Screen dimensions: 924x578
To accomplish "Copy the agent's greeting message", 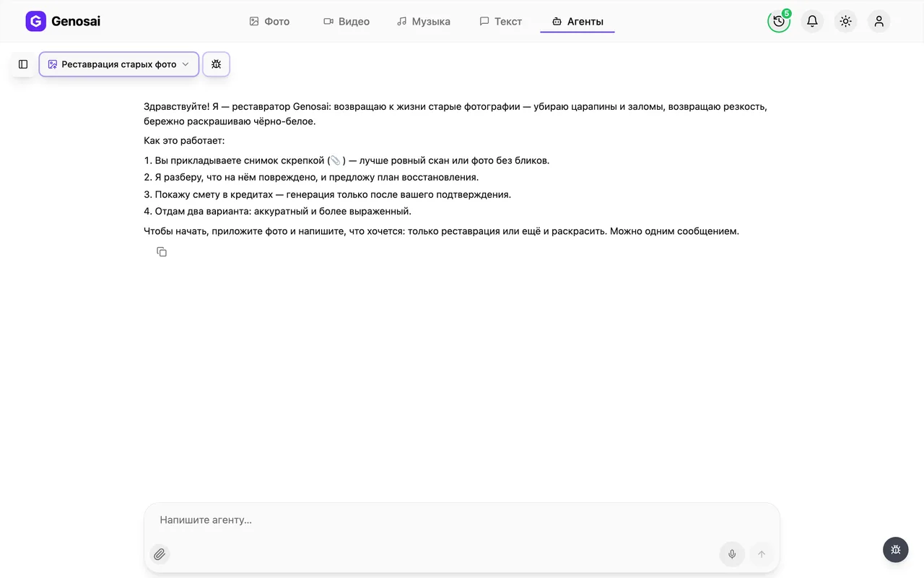I will tap(162, 251).
